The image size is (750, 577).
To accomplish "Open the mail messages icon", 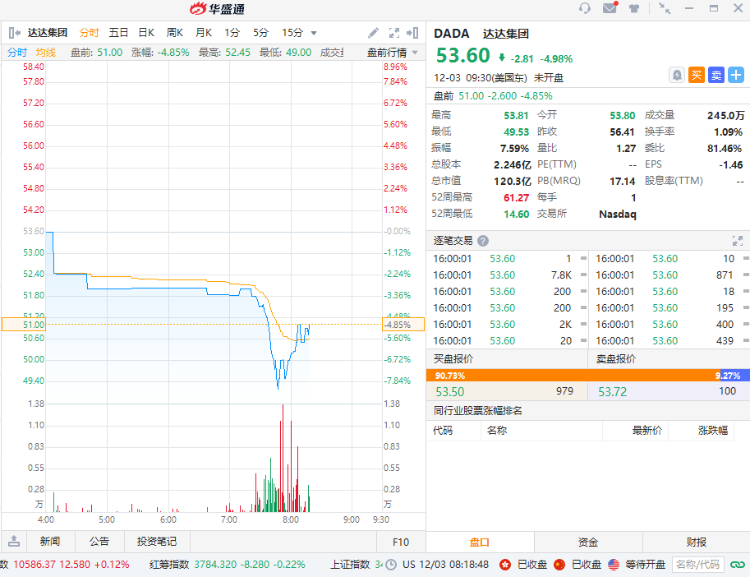I will coord(610,8).
